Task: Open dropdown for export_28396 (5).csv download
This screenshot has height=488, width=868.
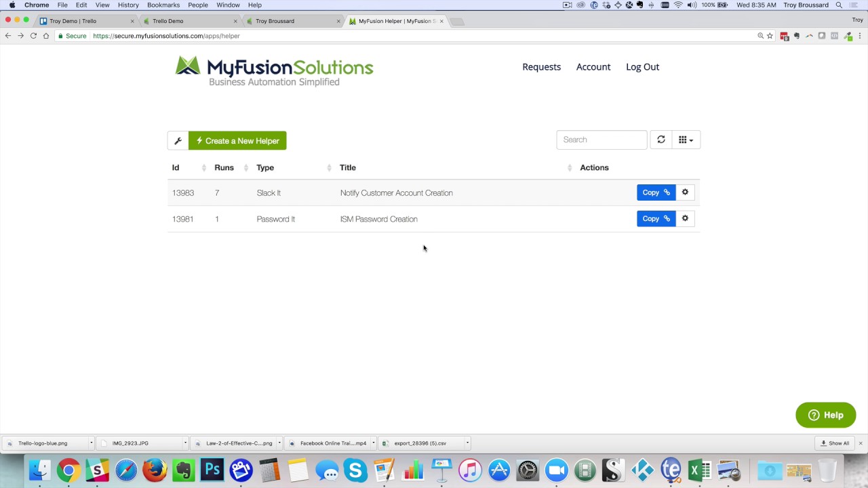Action: pyautogui.click(x=467, y=443)
